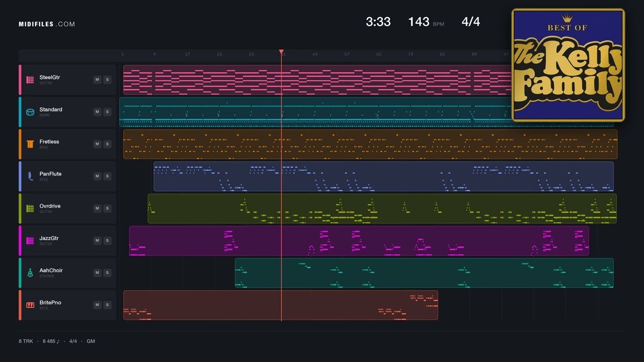
Task: Jump to bar 49 on the ruler
Action: 315,54
